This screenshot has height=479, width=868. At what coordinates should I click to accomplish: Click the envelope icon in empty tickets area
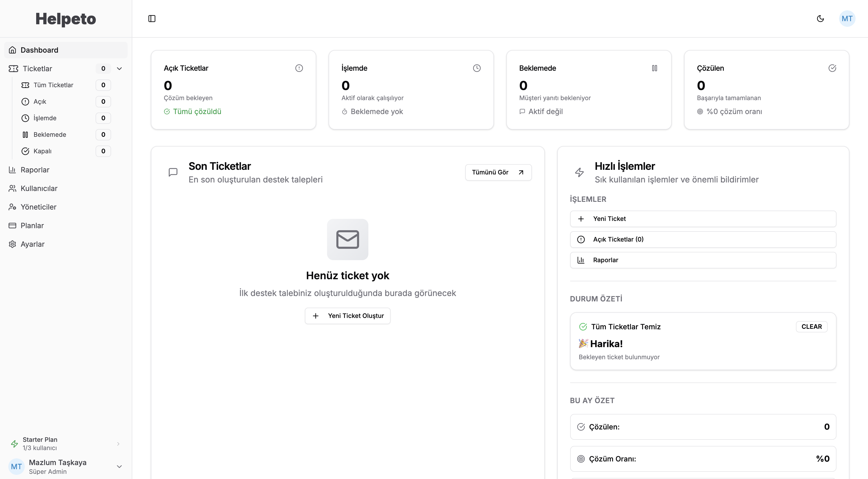point(347,239)
